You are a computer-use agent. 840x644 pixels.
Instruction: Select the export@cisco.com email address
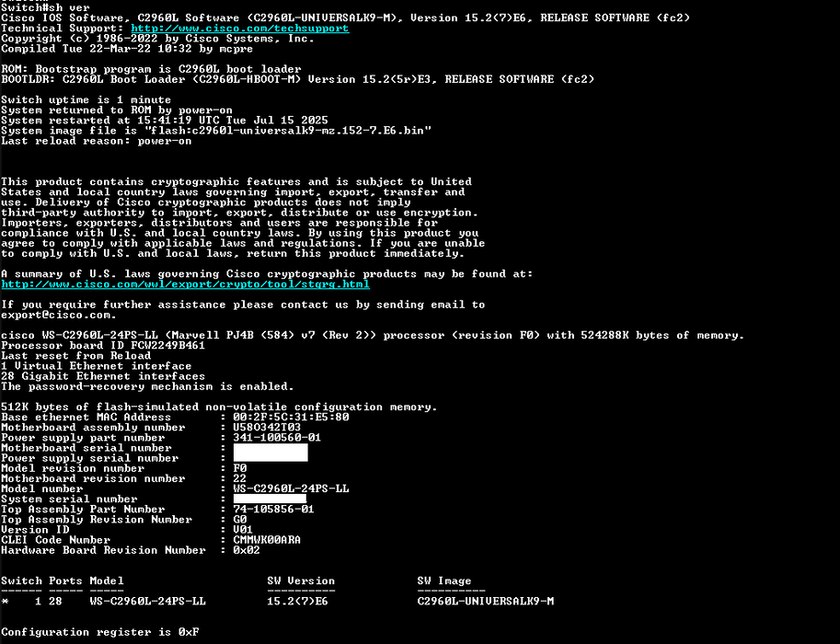click(x=56, y=315)
